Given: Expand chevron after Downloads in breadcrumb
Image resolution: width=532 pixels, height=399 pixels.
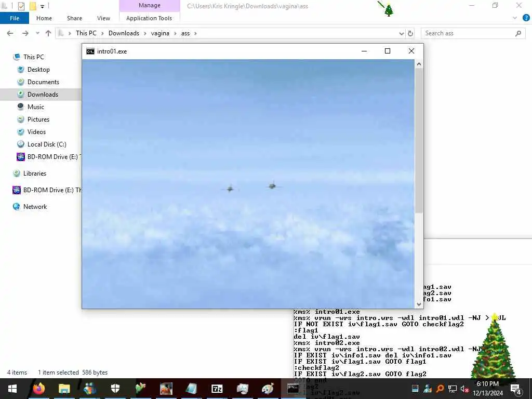Looking at the screenshot, I should (x=145, y=33).
